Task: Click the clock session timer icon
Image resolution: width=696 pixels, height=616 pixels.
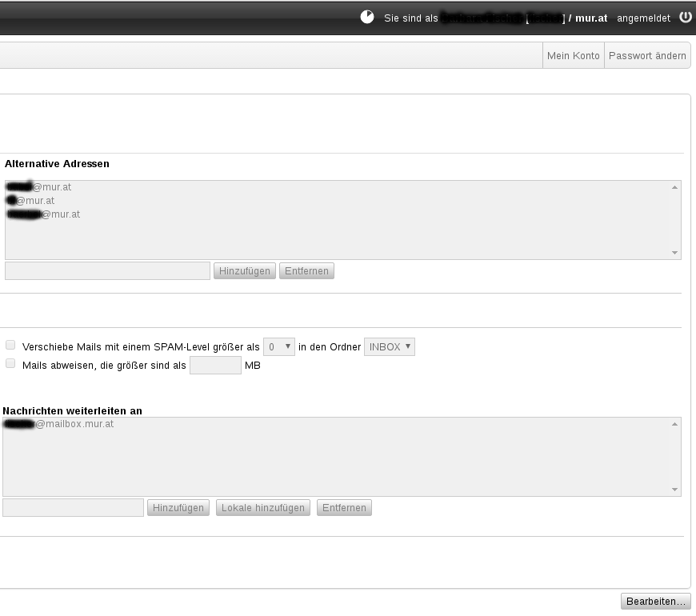Action: click(367, 17)
